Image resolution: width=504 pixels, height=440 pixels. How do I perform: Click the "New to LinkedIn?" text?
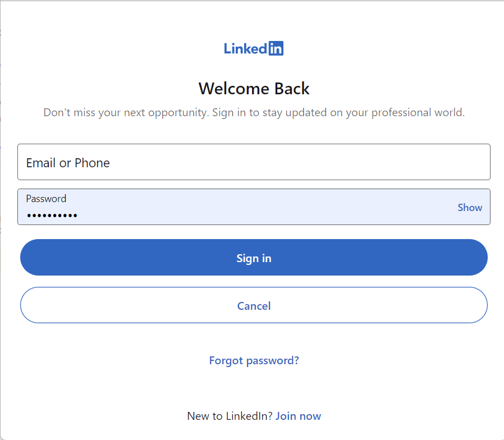230,416
